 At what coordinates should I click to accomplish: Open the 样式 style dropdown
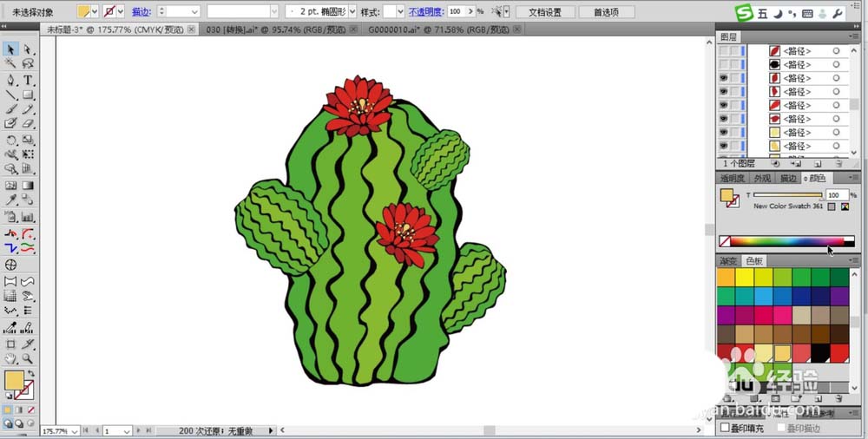(x=400, y=11)
